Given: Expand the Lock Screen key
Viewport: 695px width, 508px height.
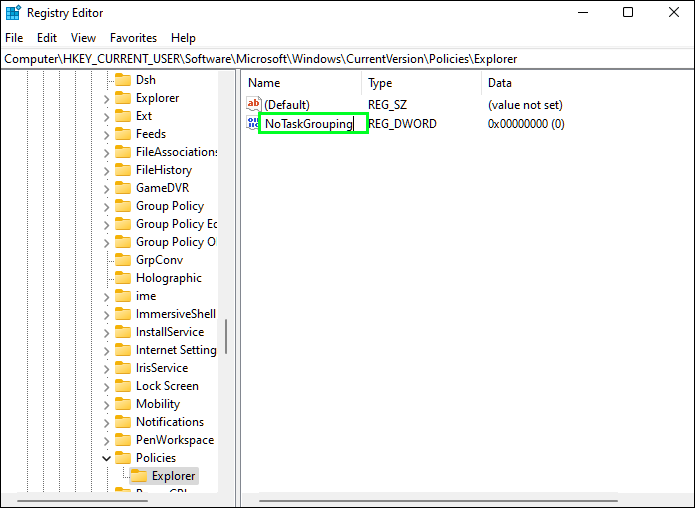Looking at the screenshot, I should tap(106, 386).
